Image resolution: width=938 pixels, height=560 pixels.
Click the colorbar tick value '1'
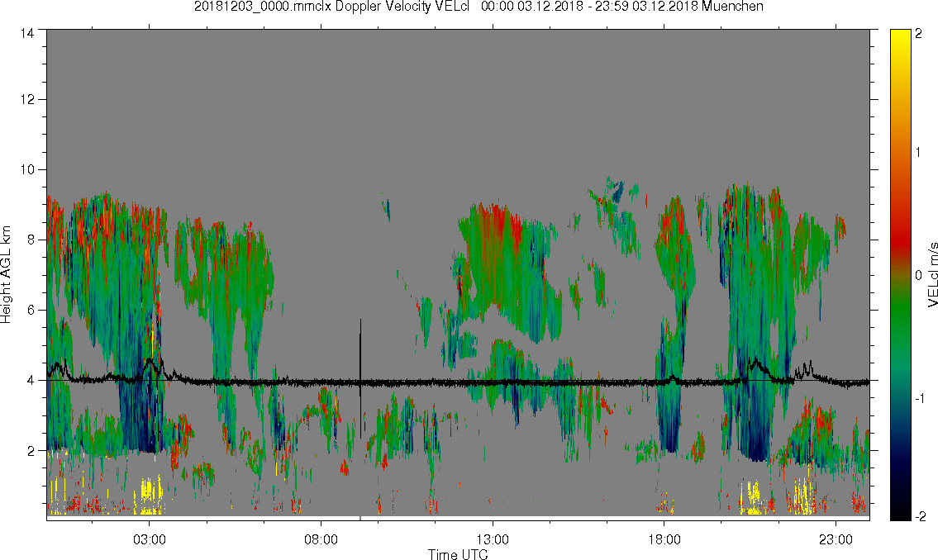point(918,153)
